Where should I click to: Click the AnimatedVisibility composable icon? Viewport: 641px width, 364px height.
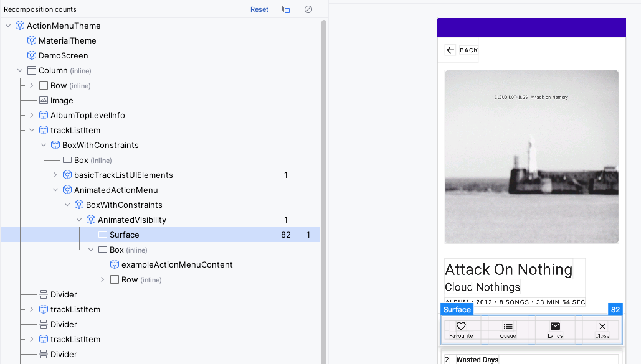(91, 220)
